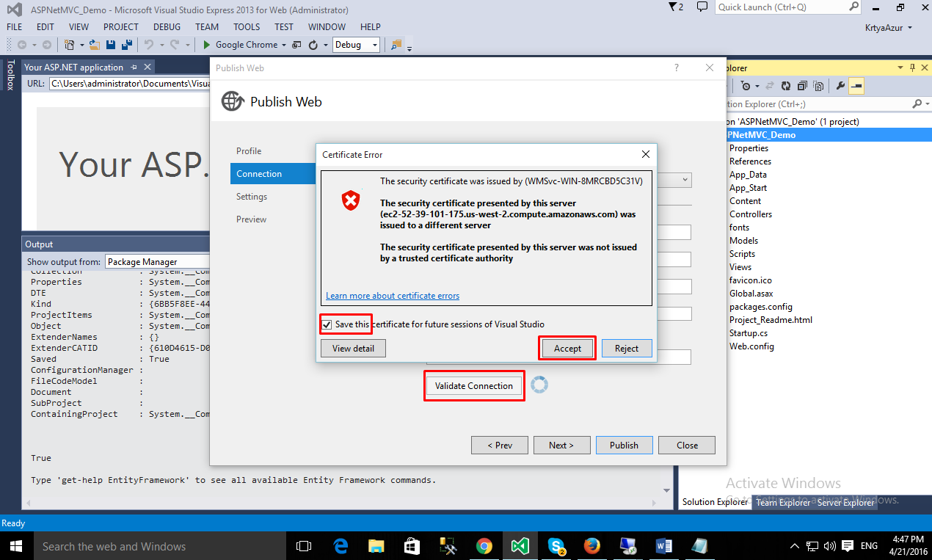This screenshot has height=560, width=932.
Task: Start debugging with the green play icon
Action: [207, 45]
